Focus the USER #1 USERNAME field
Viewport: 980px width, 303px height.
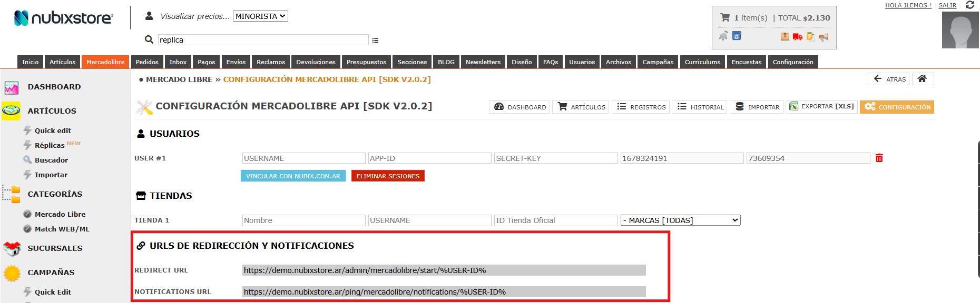[303, 158]
